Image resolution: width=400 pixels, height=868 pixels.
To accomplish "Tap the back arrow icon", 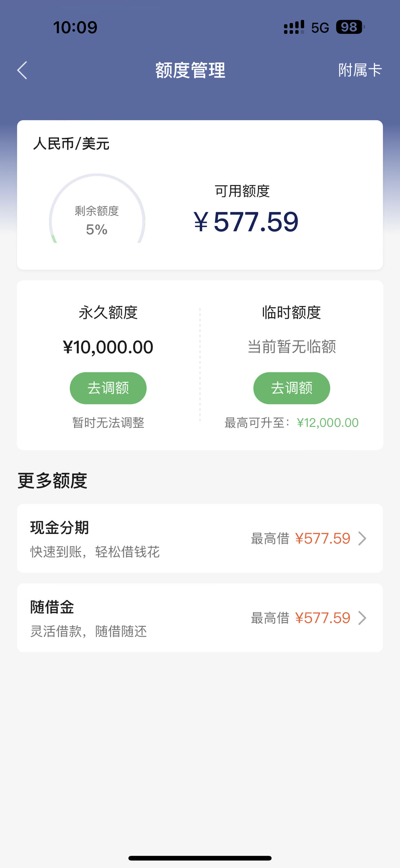I will click(22, 70).
